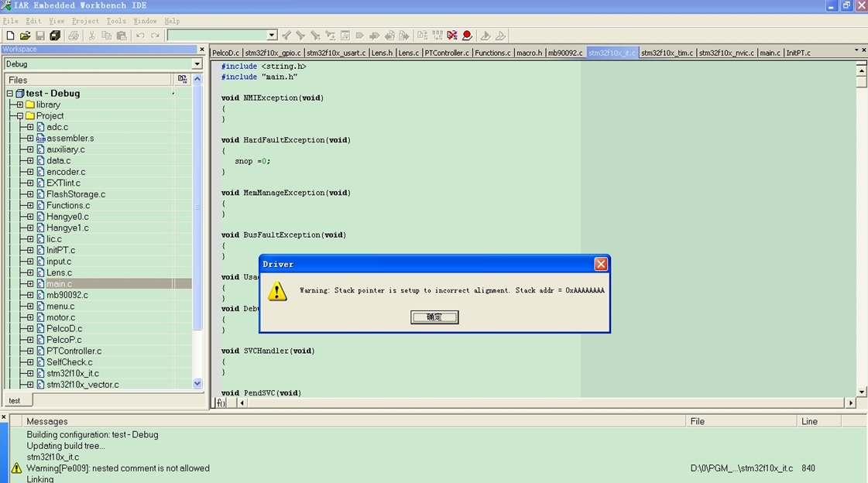The width and height of the screenshot is (868, 483).
Task: Click the editor vertical scroll down arrow
Action: click(x=861, y=392)
